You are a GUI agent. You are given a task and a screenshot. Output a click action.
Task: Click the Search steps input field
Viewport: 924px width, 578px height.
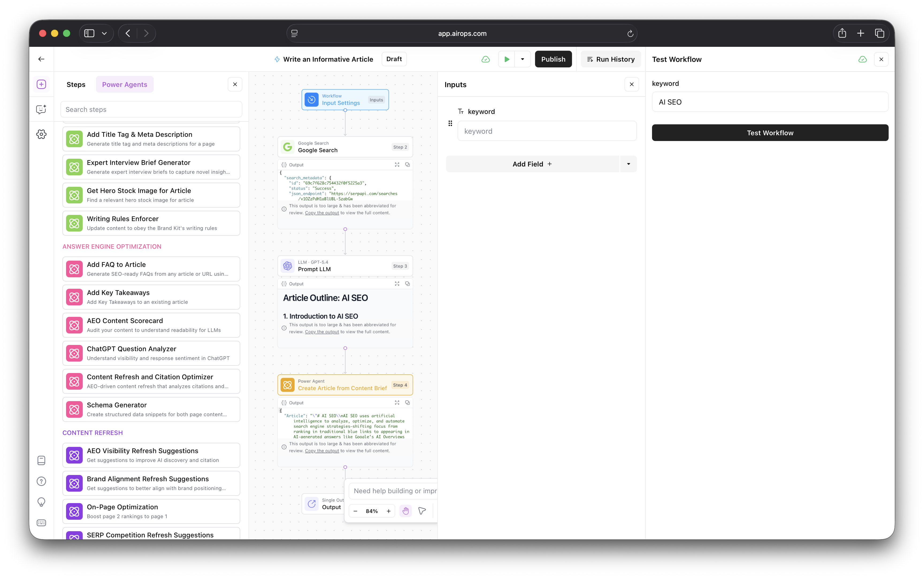pos(151,110)
